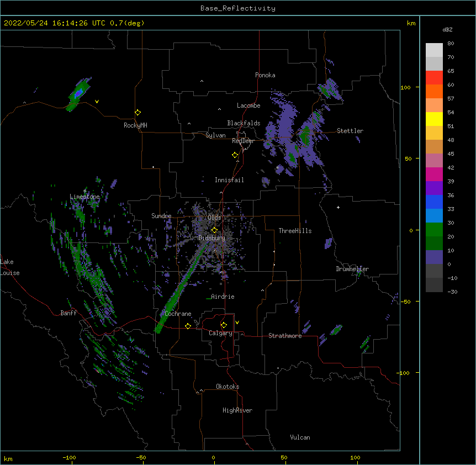476x465 pixels.
Task: Click the light gray 80 dBZ legend color
Action: point(434,50)
